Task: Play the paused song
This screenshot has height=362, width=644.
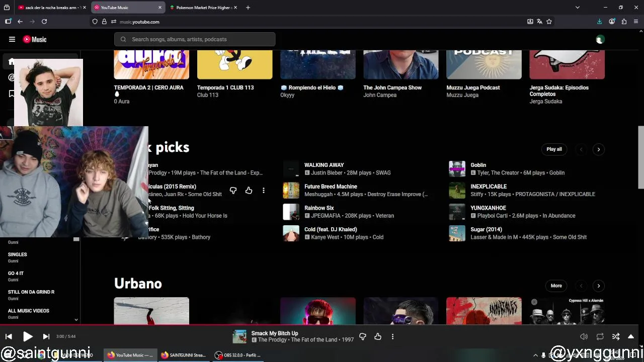Action: [28, 336]
